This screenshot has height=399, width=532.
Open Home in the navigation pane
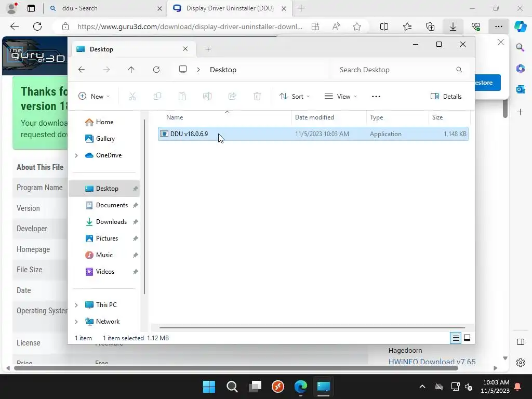[x=104, y=122]
